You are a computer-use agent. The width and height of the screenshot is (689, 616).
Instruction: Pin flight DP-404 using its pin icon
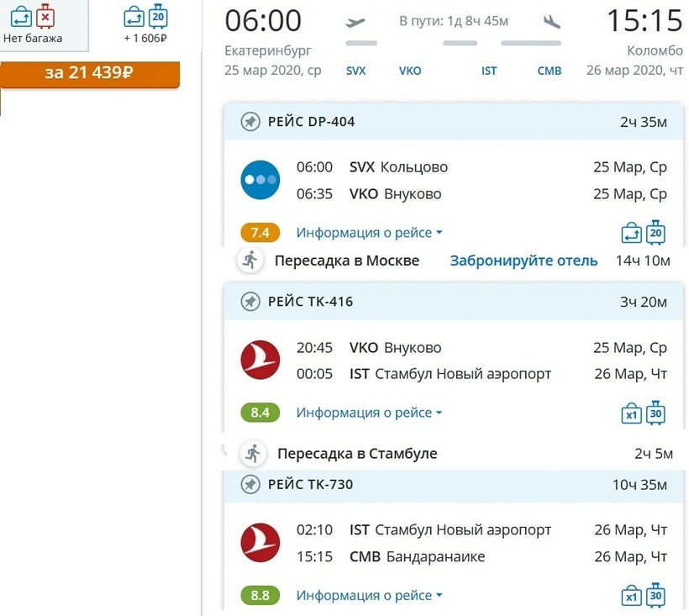[250, 122]
